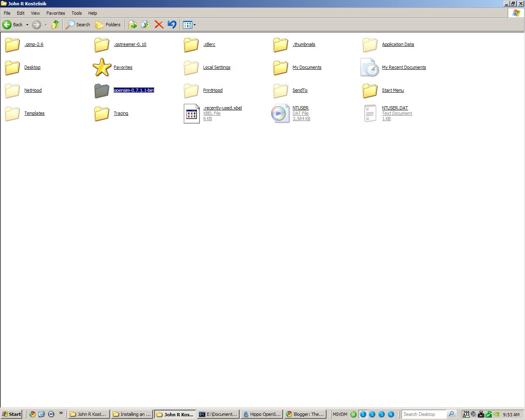The width and height of the screenshot is (525, 420).
Task: Switch to the Hippo OpenS... taskbar window
Action: tap(262, 414)
